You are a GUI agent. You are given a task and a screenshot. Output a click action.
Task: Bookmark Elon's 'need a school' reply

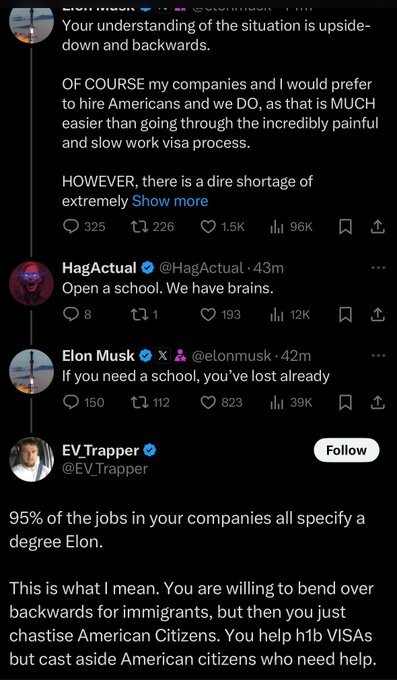(x=345, y=402)
